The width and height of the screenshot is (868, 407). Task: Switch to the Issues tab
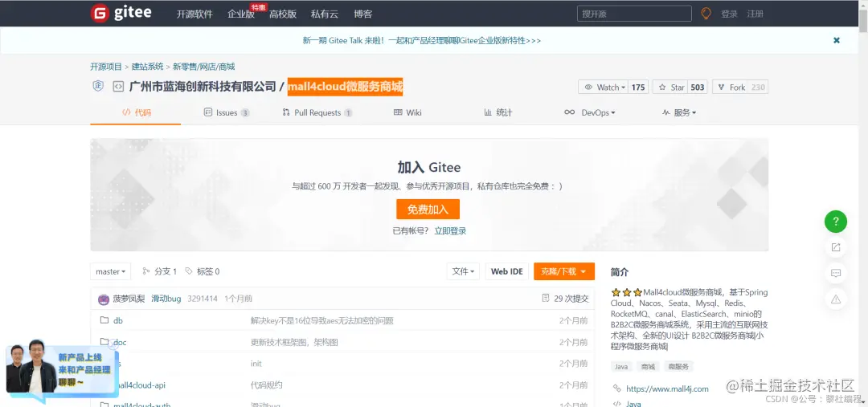click(227, 112)
